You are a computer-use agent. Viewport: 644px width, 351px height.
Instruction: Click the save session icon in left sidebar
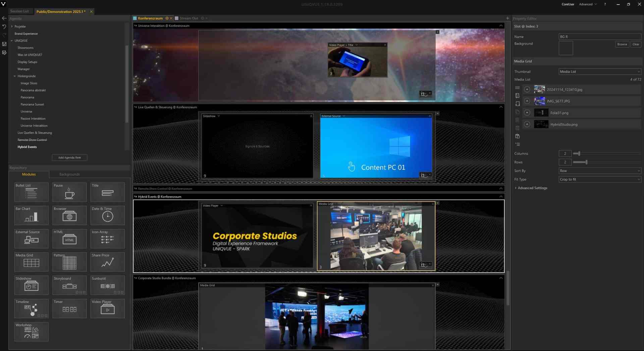pyautogui.click(x=4, y=44)
